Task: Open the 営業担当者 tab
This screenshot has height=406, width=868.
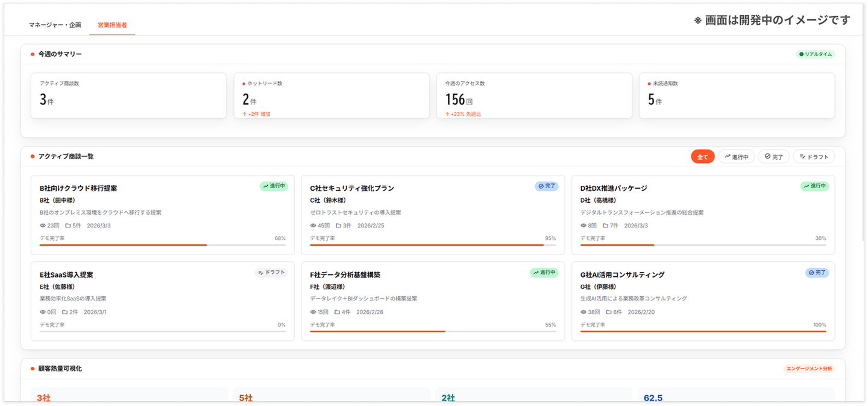Action: point(112,25)
